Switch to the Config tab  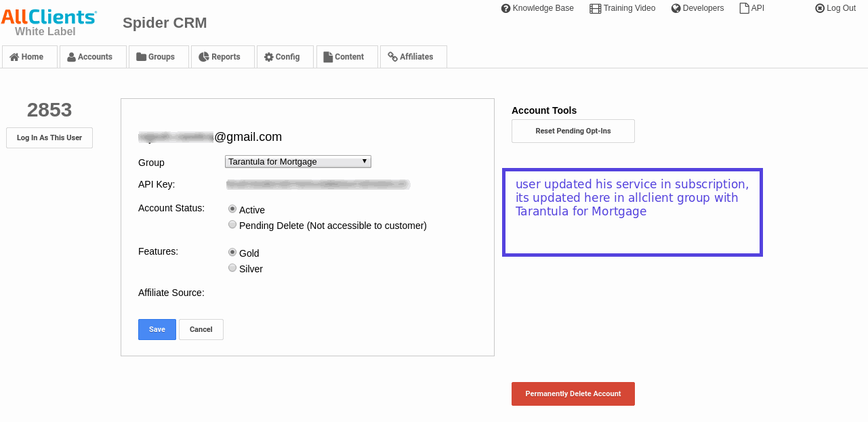(285, 57)
